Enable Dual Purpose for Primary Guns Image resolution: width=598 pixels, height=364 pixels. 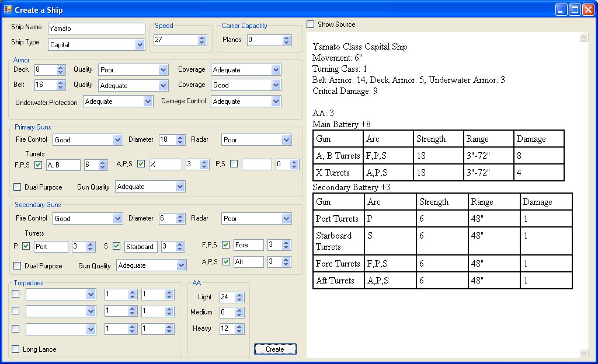[x=17, y=187]
